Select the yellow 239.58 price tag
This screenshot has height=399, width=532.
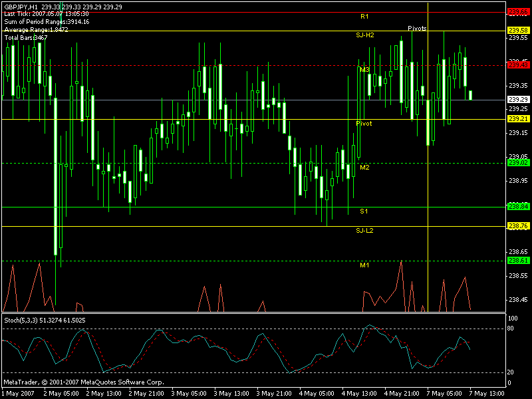[518, 31]
